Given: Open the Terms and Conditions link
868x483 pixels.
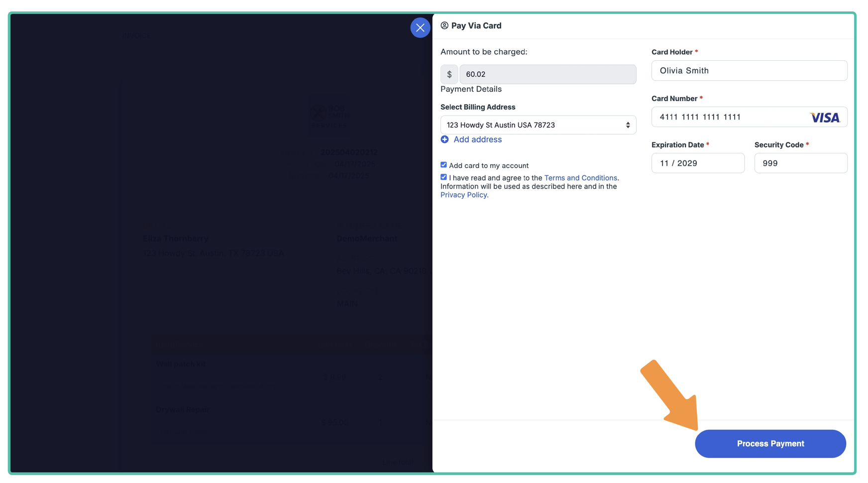Looking at the screenshot, I should click(580, 178).
